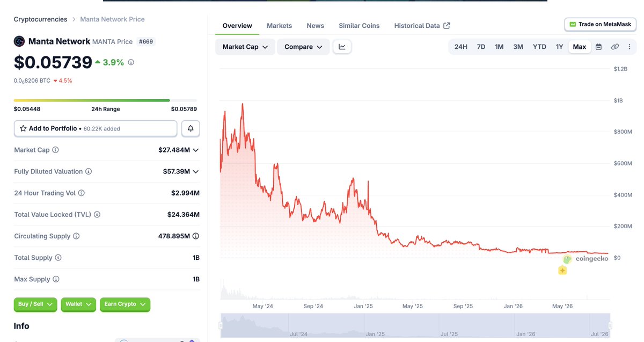Screen dimensions: 644x342
Task: Select the 3M time range
Action: click(x=518, y=47)
